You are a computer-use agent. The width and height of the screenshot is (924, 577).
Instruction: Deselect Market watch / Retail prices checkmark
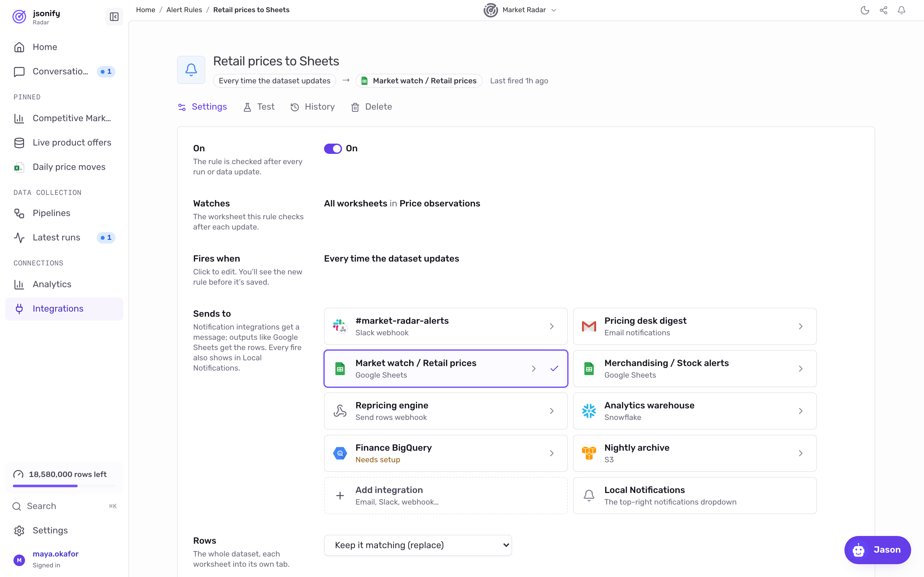pyautogui.click(x=554, y=369)
